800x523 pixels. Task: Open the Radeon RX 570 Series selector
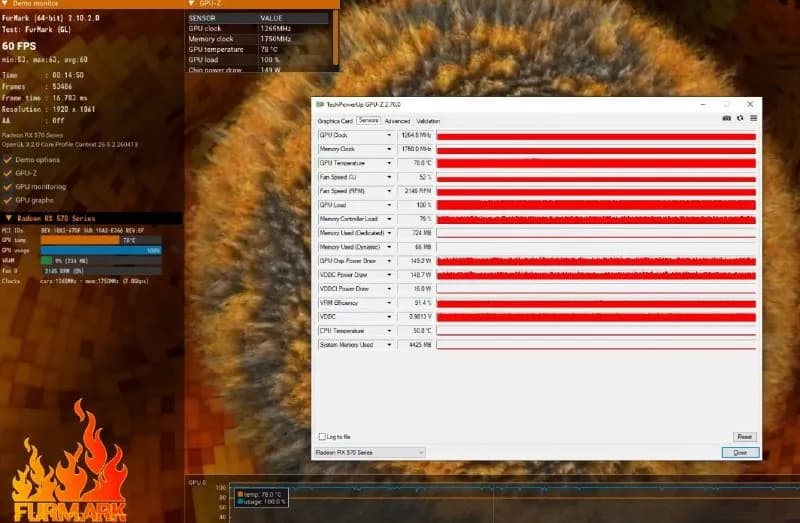coord(369,453)
